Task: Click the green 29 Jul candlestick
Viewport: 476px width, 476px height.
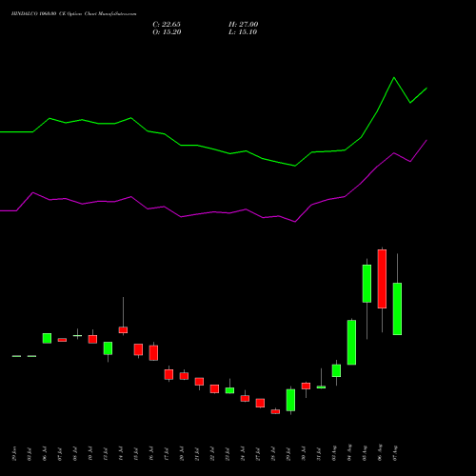Action: tap(290, 400)
